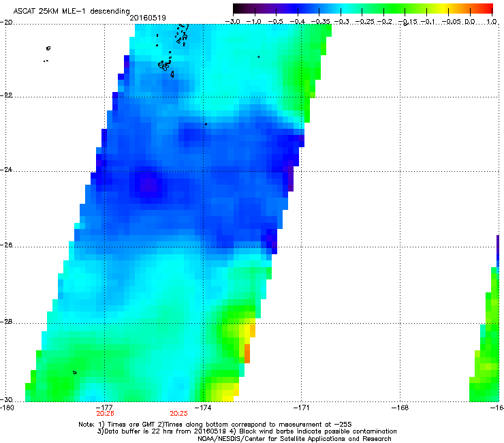The width and height of the screenshot is (504, 443).
Task: Click the 'Data buffer is 22 hrs' note line
Action: pos(247,431)
